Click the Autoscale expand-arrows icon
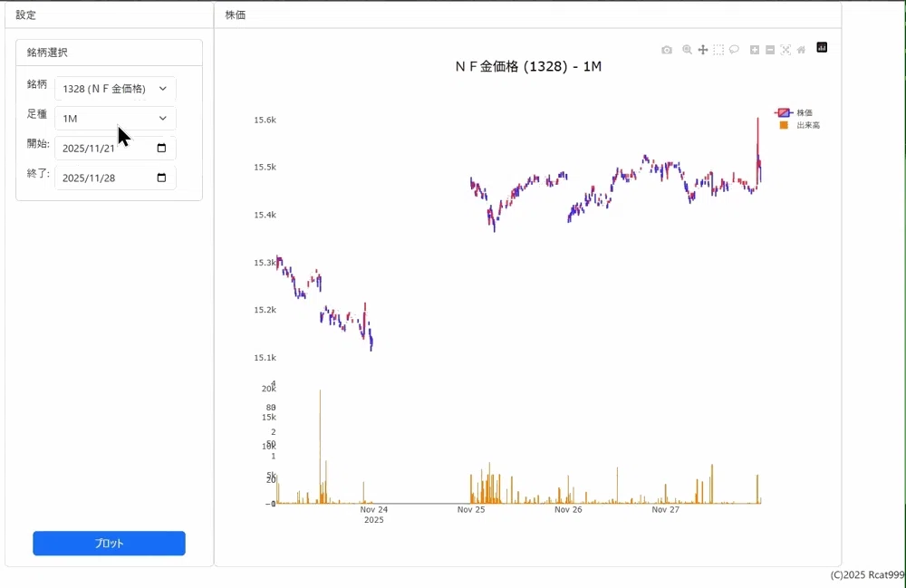Image resolution: width=906 pixels, height=588 pixels. point(786,50)
